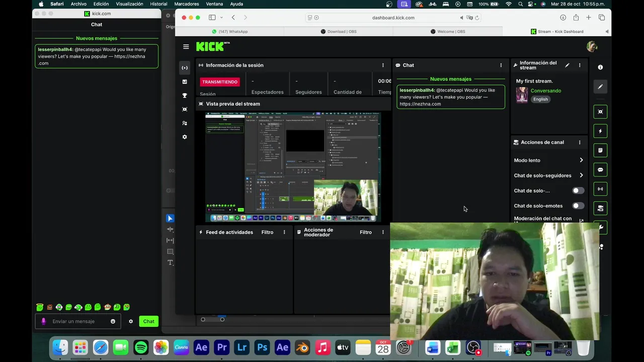Open the Marcadores menu

click(x=186, y=4)
